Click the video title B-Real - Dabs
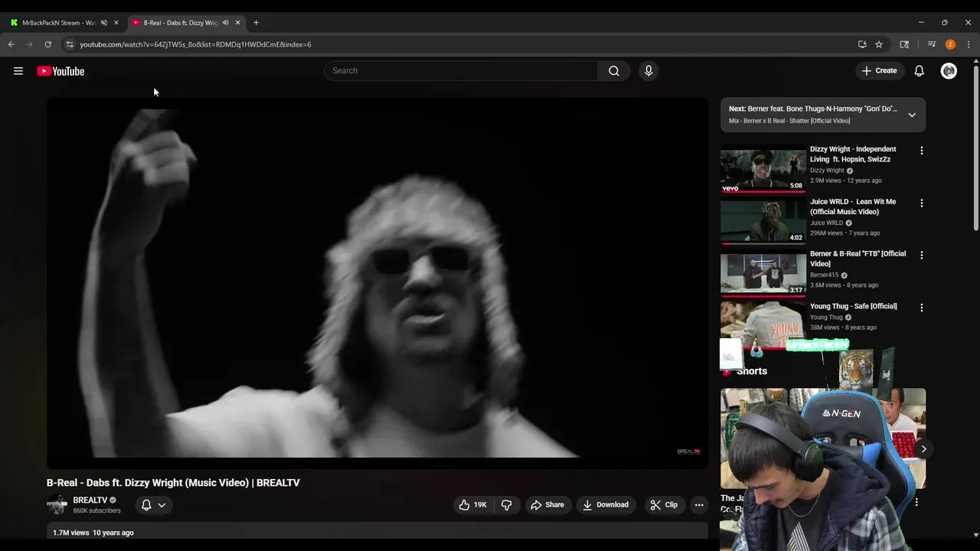 [x=173, y=483]
